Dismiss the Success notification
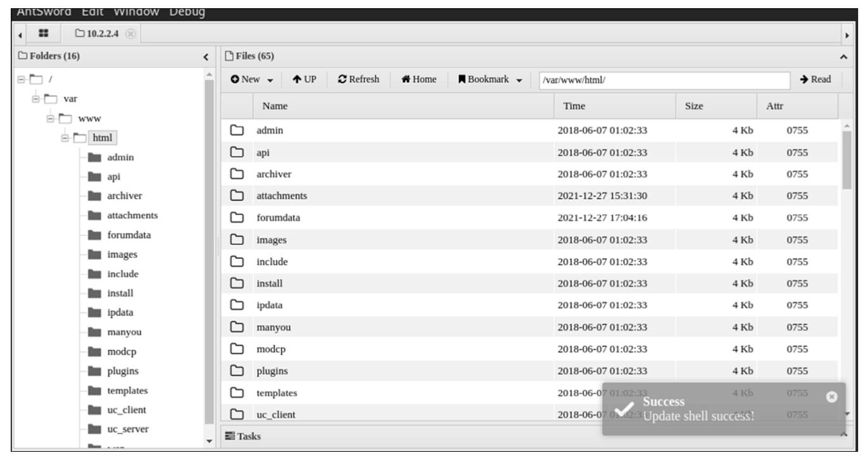 (x=832, y=397)
